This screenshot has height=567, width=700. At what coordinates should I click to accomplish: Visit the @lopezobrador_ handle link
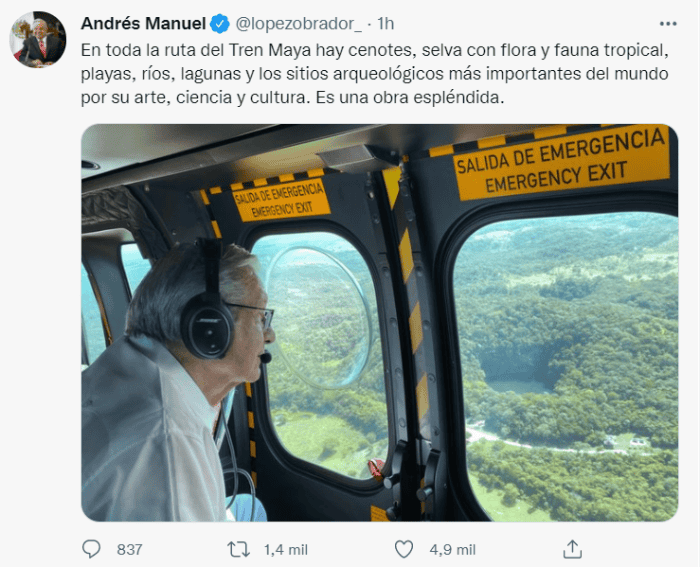coord(298,24)
